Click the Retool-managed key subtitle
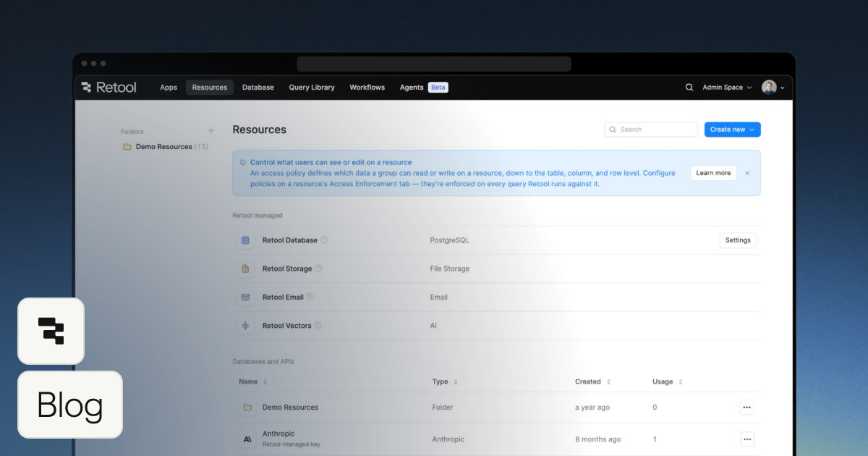Viewport: 868px width, 456px height. click(x=292, y=444)
